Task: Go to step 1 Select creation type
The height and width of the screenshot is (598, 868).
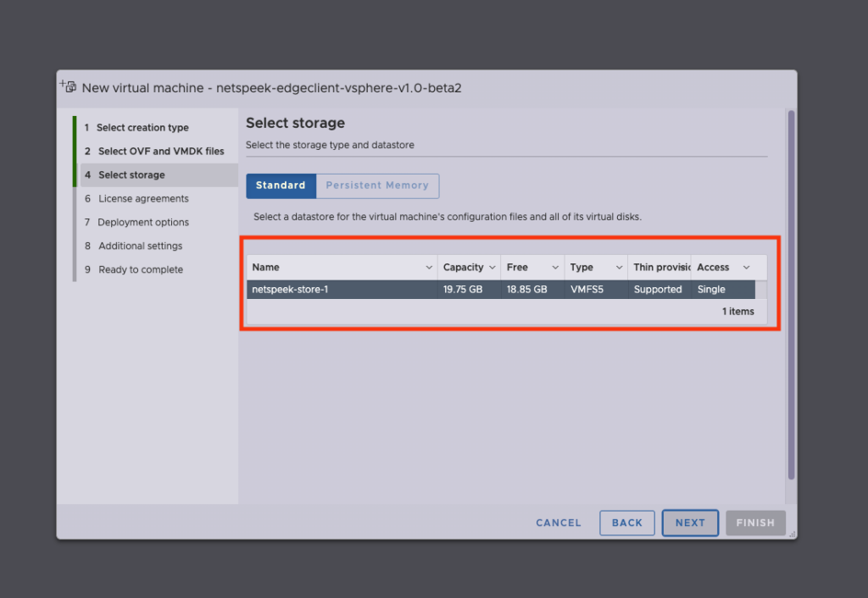Action: coord(142,128)
